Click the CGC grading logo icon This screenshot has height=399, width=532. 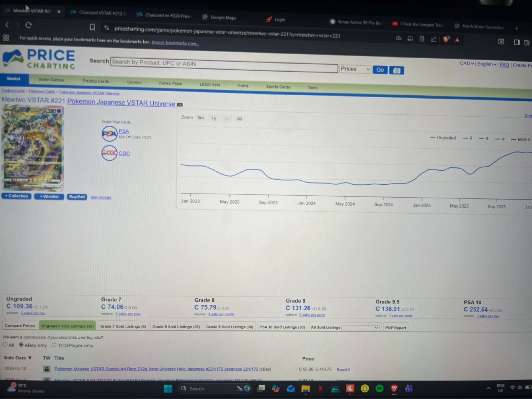pos(109,153)
